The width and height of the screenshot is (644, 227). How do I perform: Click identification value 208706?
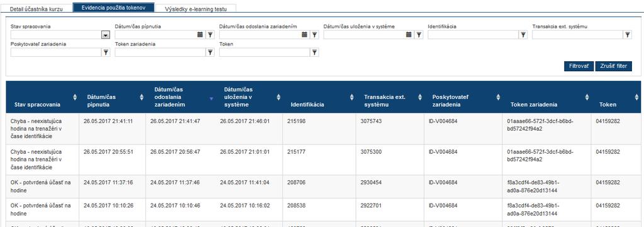click(296, 183)
